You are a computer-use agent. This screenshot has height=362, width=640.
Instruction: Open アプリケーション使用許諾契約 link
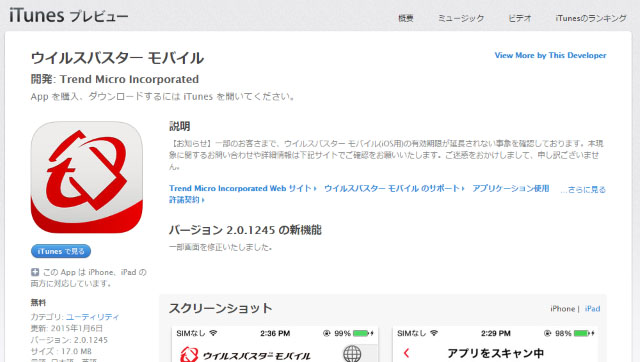[x=511, y=188]
